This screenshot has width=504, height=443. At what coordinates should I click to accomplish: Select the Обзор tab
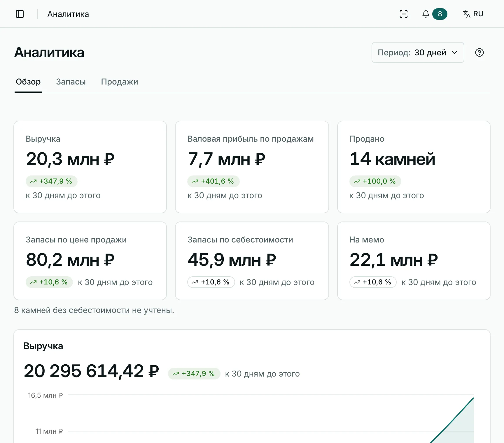click(x=28, y=82)
